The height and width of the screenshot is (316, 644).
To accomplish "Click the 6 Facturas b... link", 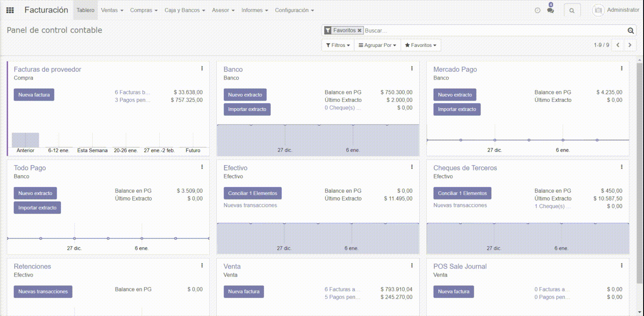I will [x=132, y=92].
